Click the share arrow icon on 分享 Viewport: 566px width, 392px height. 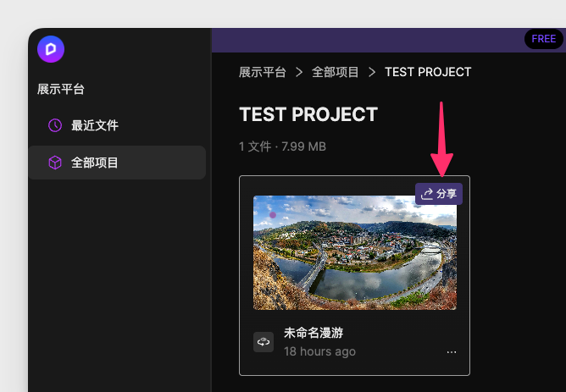coord(427,194)
